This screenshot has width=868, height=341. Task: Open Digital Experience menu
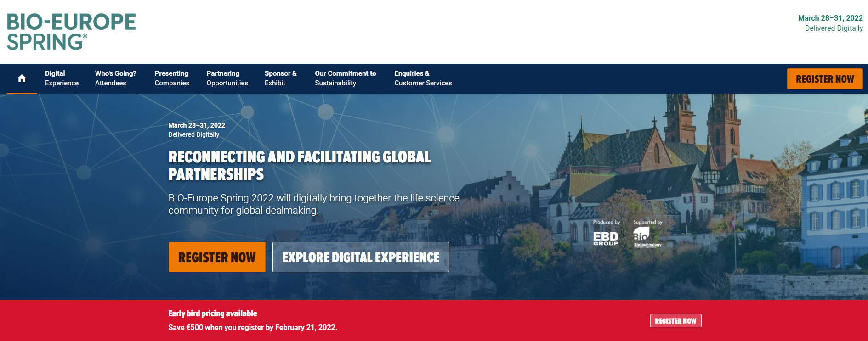tap(62, 78)
